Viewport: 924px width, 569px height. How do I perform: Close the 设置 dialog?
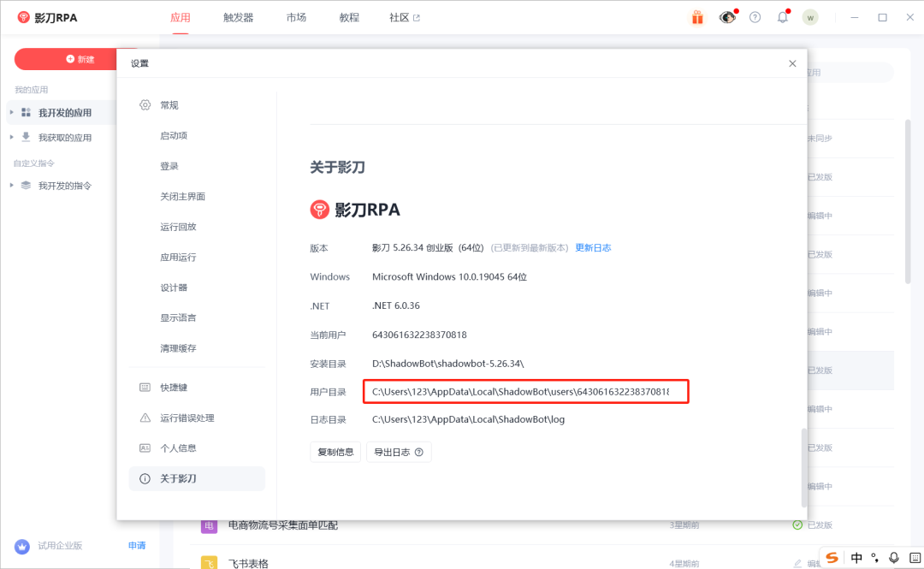tap(792, 63)
